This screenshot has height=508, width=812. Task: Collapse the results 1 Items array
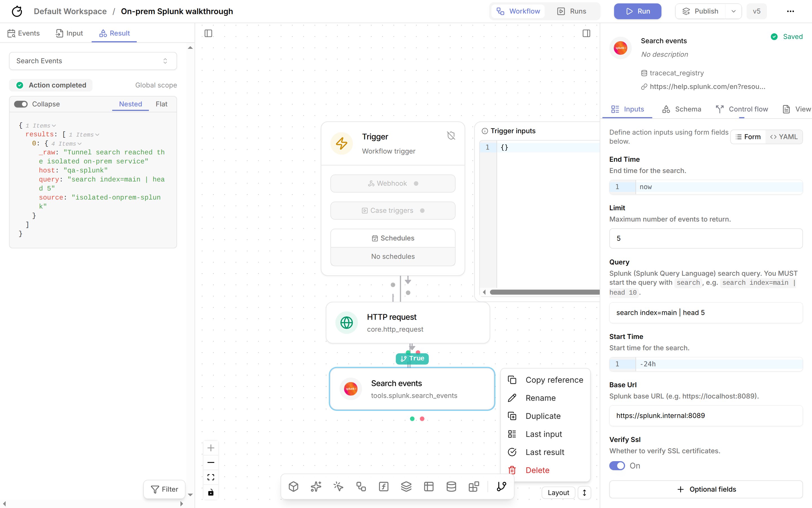point(84,135)
